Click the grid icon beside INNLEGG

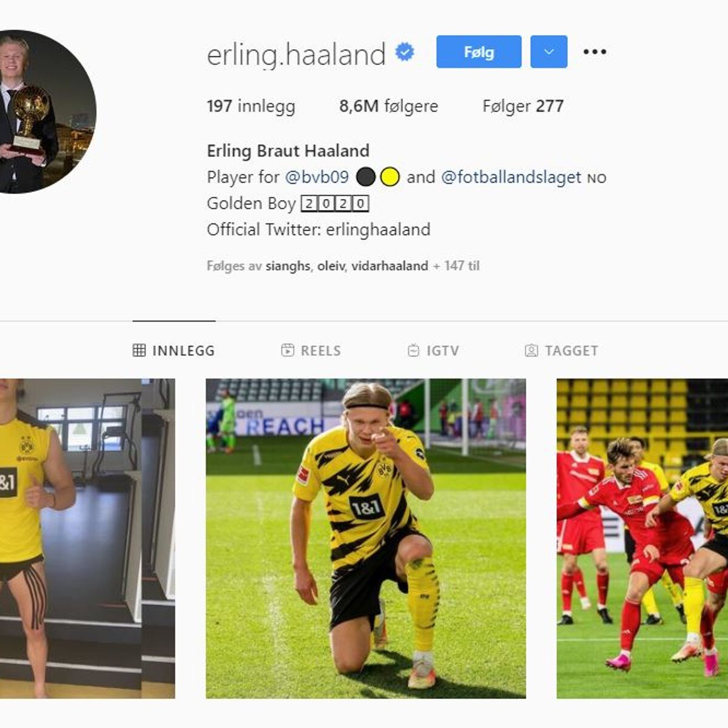pos(139,350)
